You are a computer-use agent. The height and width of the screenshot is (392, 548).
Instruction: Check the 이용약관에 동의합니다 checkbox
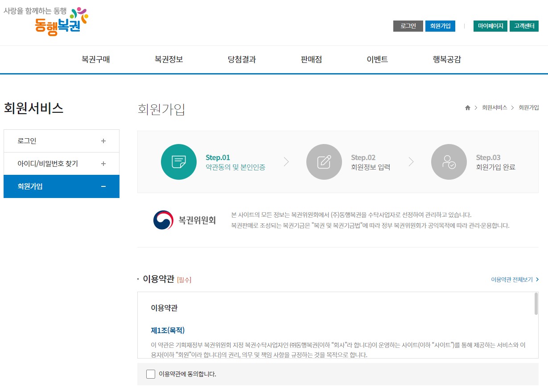151,374
